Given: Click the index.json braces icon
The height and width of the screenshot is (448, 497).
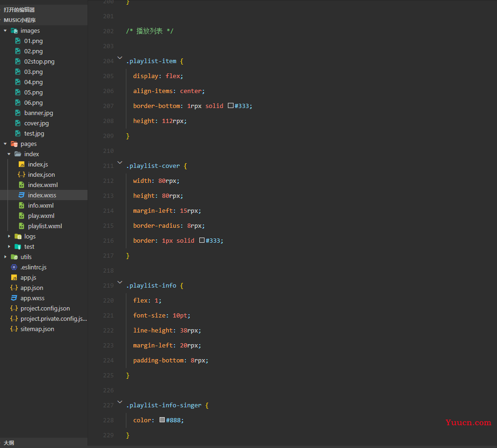Looking at the screenshot, I should (x=22, y=174).
